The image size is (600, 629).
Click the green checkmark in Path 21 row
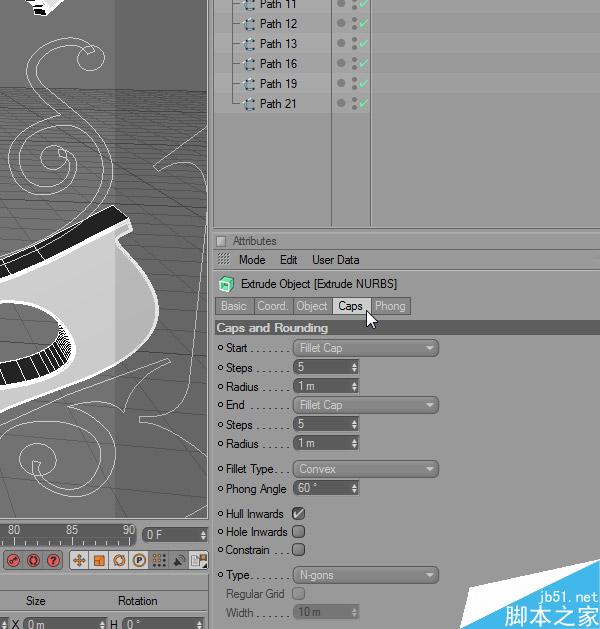(363, 103)
